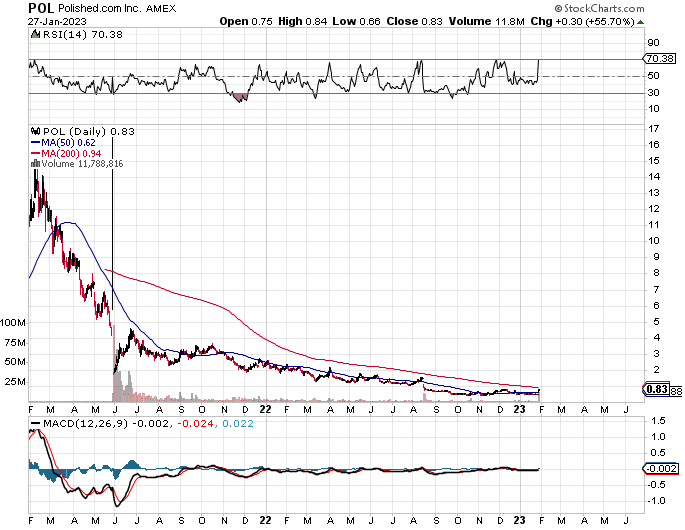Click the candlestick icon before POL (Daily)
Viewport: 685px width, 530px height.
pos(35,132)
